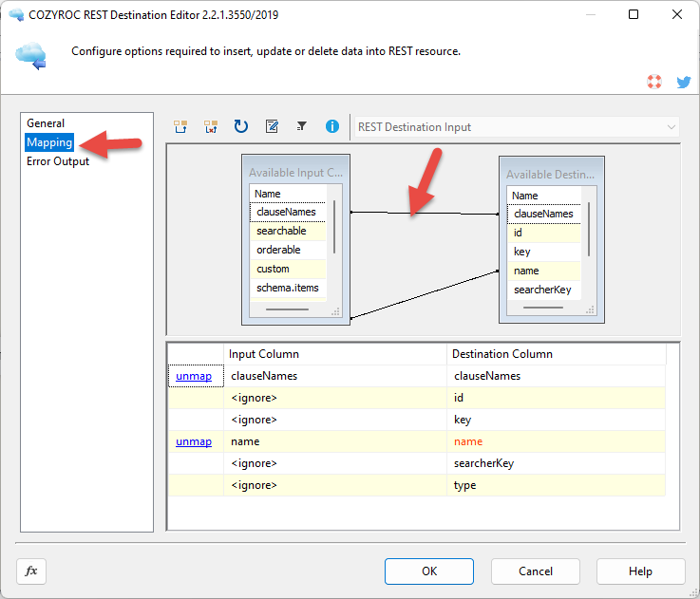This screenshot has height=599, width=700.
Task: Click the ignore input cell for searcherKey
Action: click(335, 464)
